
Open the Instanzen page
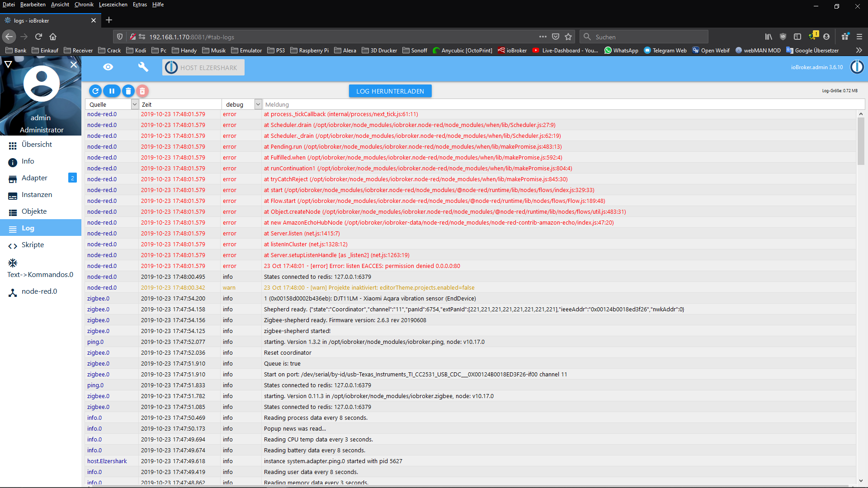(x=41, y=195)
